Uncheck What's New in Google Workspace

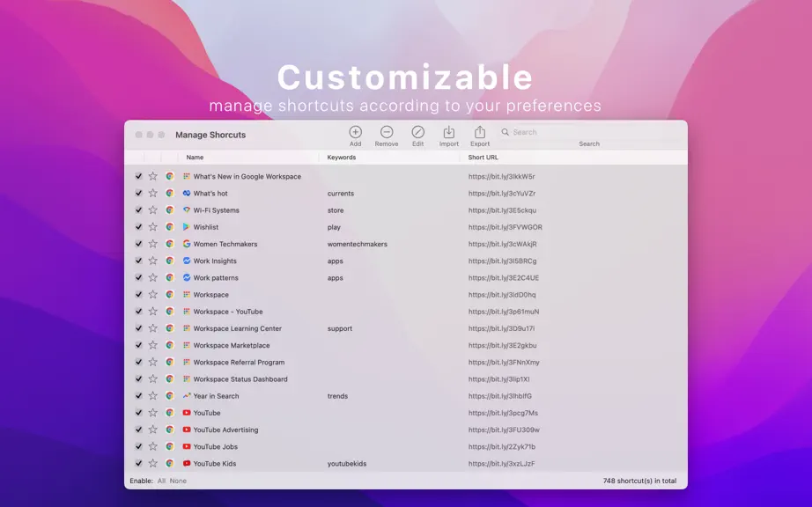pos(138,176)
